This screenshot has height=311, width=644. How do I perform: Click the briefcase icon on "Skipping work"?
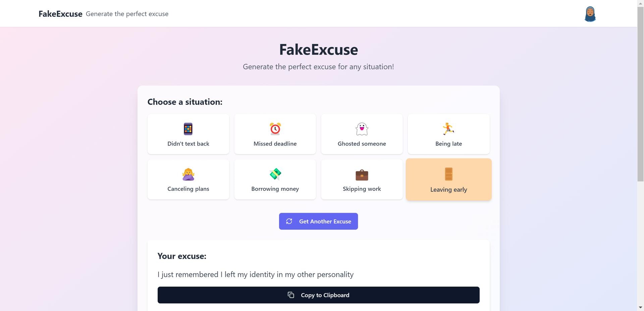362,175
